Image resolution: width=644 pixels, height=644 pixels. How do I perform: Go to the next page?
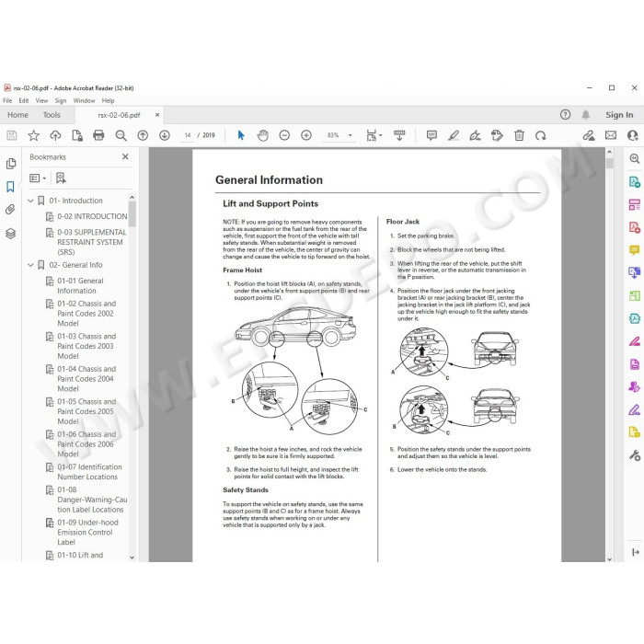(165, 135)
